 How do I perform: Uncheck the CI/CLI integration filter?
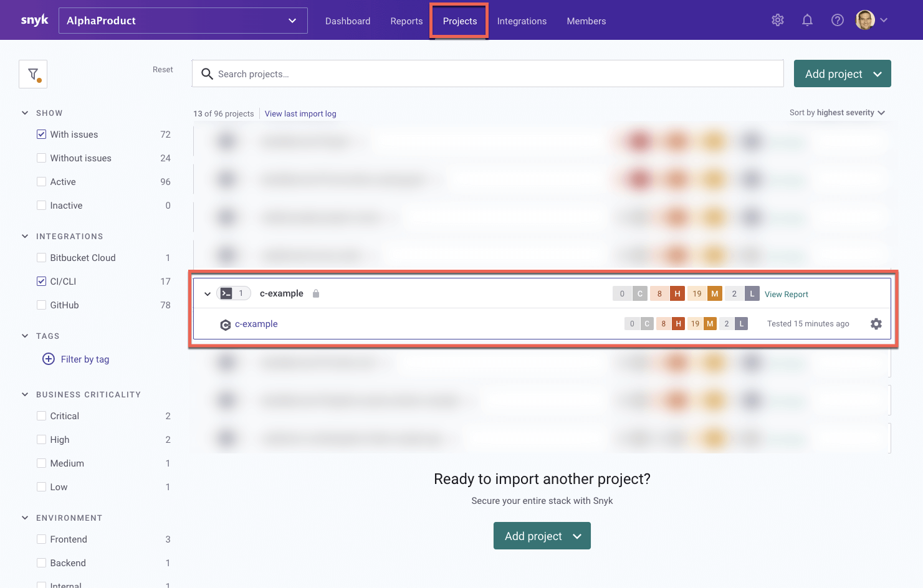click(42, 282)
